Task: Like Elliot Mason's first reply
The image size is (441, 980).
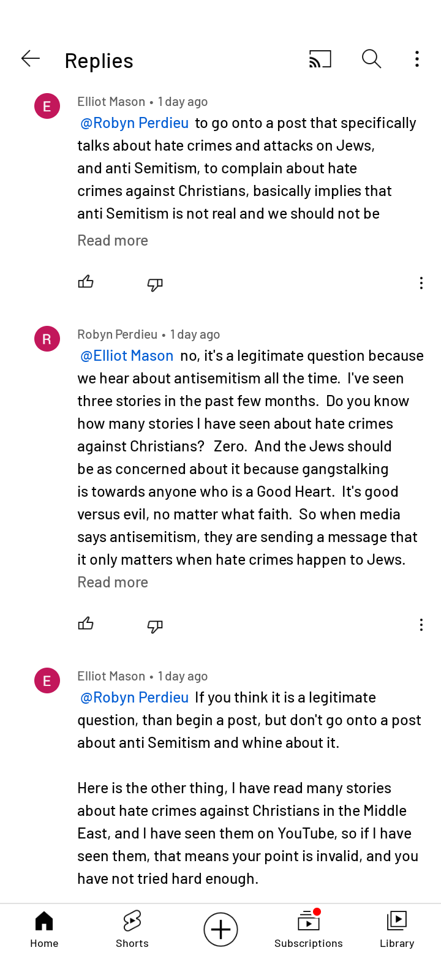Action: (x=86, y=282)
